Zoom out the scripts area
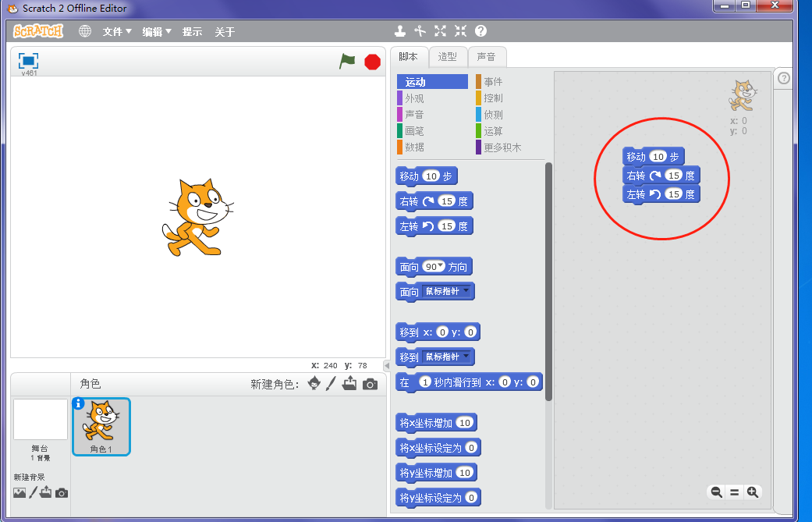812x522 pixels. tap(717, 492)
